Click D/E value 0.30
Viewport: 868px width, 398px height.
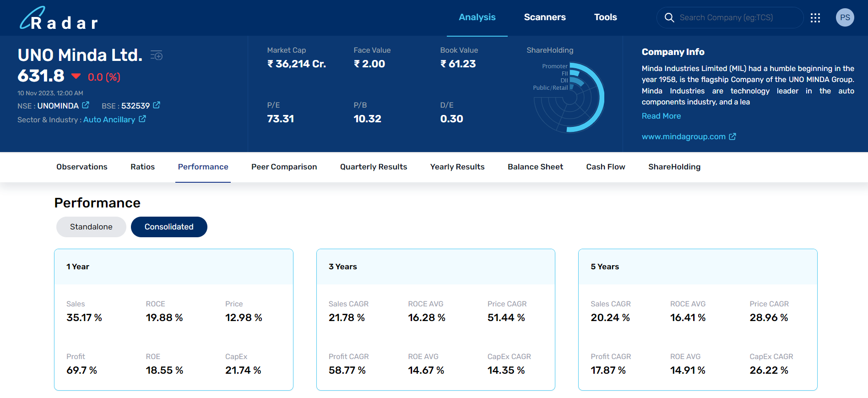click(452, 119)
